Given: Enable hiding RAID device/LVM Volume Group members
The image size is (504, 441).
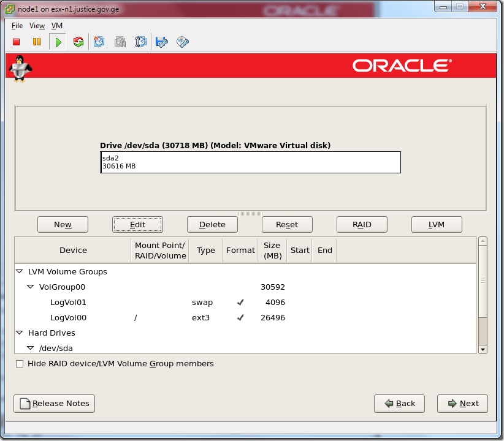Looking at the screenshot, I should pyautogui.click(x=20, y=363).
